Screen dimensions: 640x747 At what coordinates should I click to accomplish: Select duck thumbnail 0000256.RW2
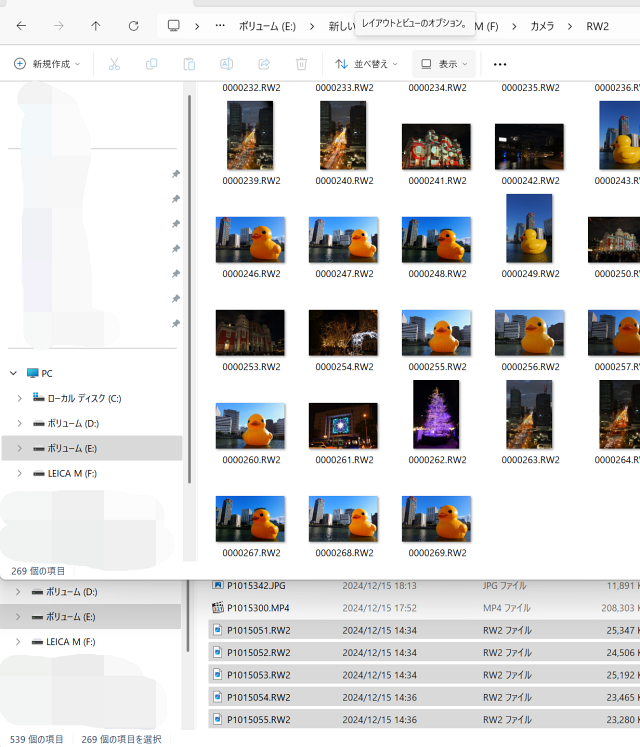(529, 333)
